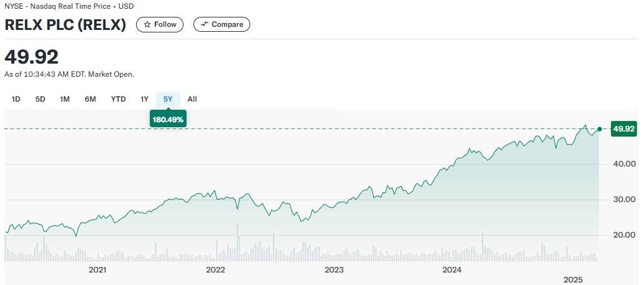Click the current price dot at line end
Screen dimensions: 644x285
pos(600,129)
